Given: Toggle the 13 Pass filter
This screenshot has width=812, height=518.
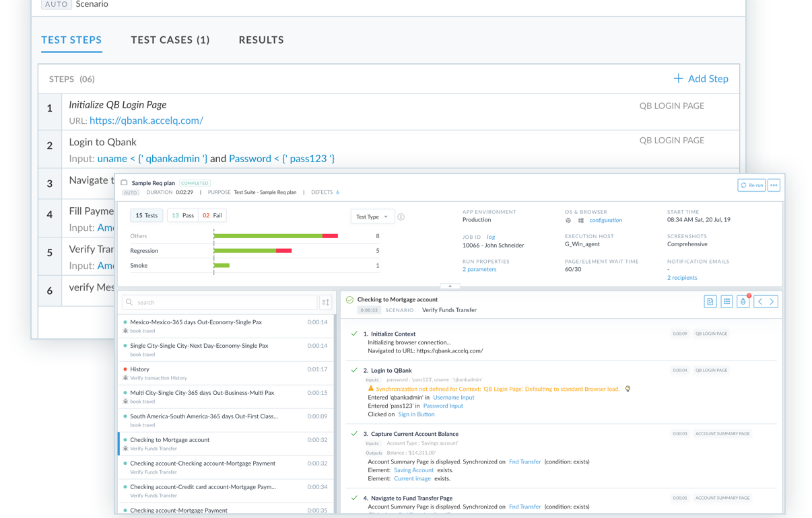Looking at the screenshot, I should tap(182, 215).
